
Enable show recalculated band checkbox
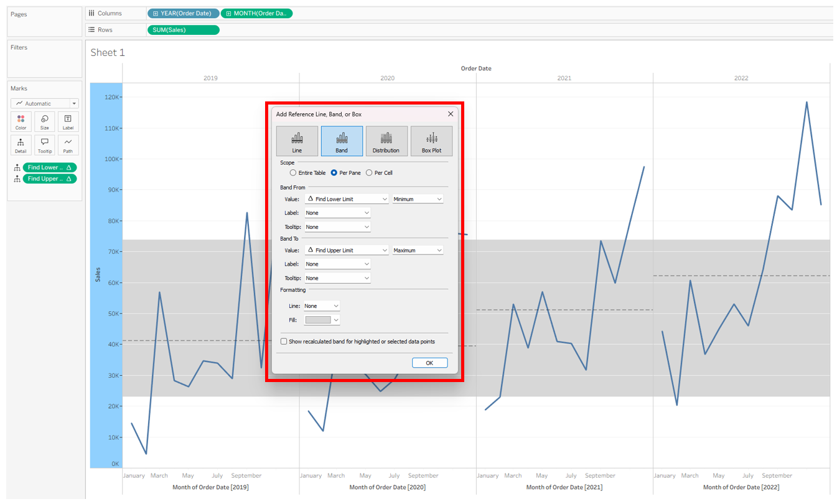point(284,342)
